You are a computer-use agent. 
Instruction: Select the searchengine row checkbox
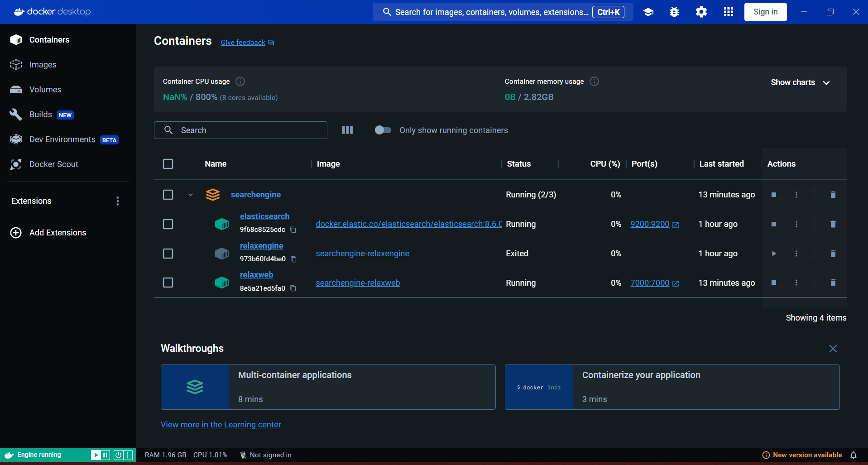tap(168, 195)
